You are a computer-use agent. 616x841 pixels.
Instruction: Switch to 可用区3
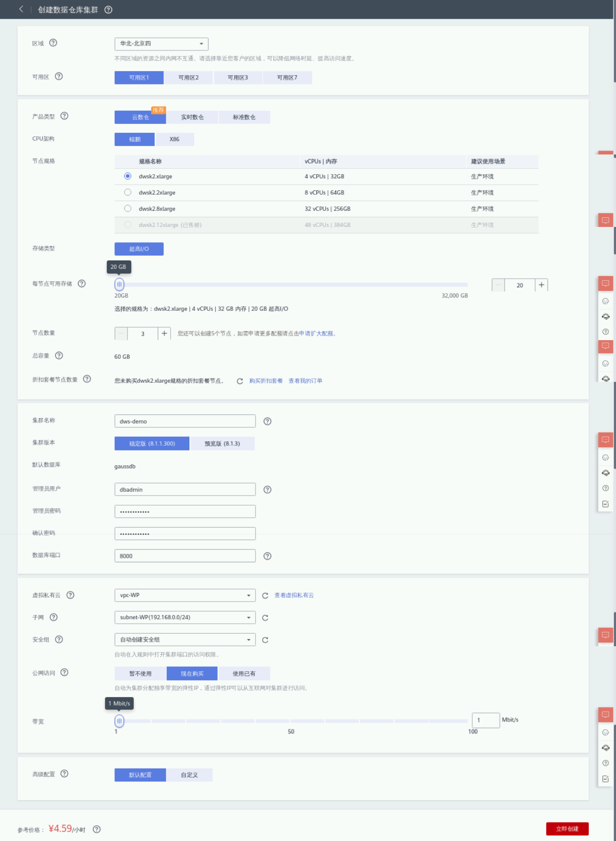click(x=238, y=78)
